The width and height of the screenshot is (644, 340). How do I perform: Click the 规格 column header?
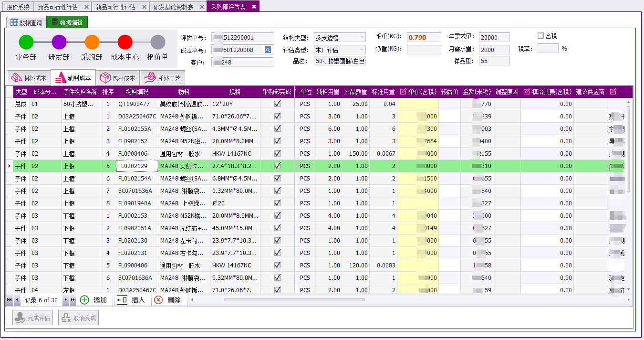click(235, 92)
